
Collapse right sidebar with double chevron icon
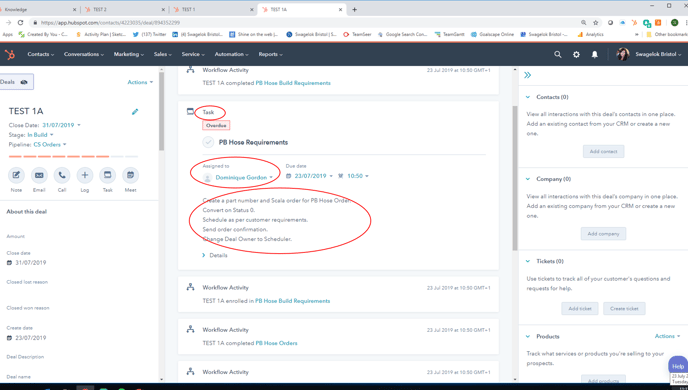pyautogui.click(x=527, y=75)
